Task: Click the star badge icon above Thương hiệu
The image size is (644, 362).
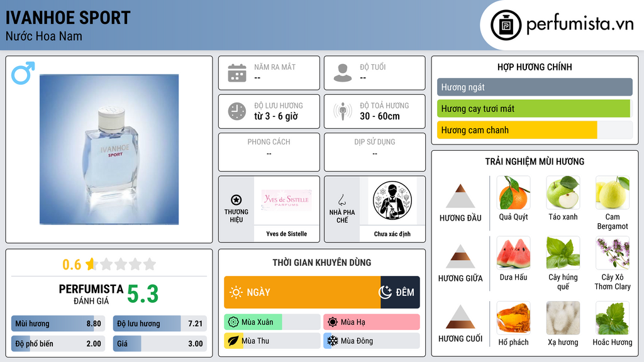Action: click(236, 200)
